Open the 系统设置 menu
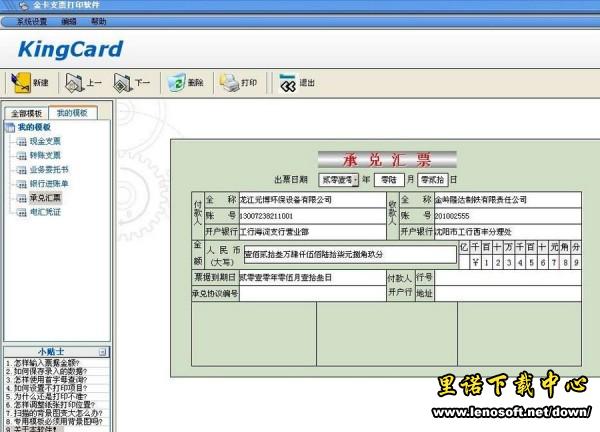The width and height of the screenshot is (600, 432). [x=31, y=21]
